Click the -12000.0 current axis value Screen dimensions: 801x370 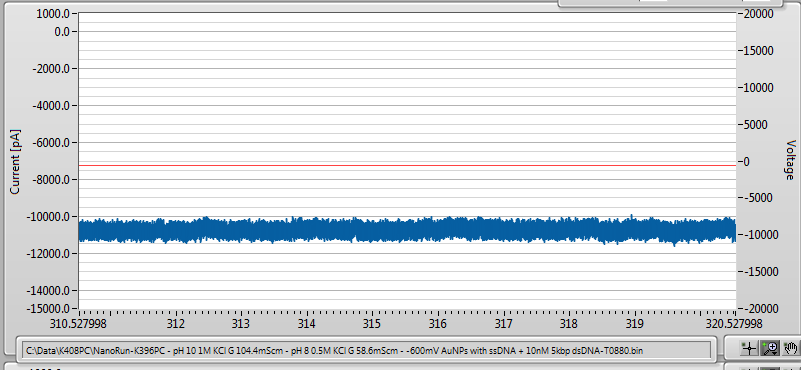click(x=48, y=253)
